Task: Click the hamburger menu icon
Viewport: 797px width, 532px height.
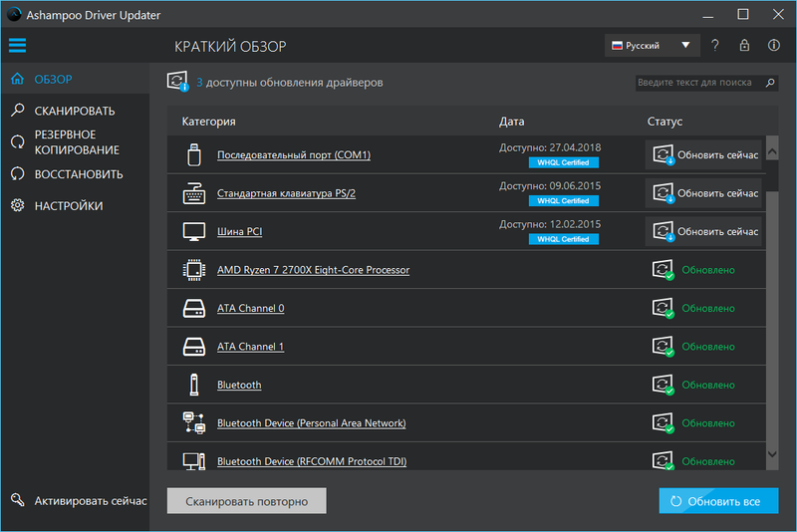Action: 17,46
